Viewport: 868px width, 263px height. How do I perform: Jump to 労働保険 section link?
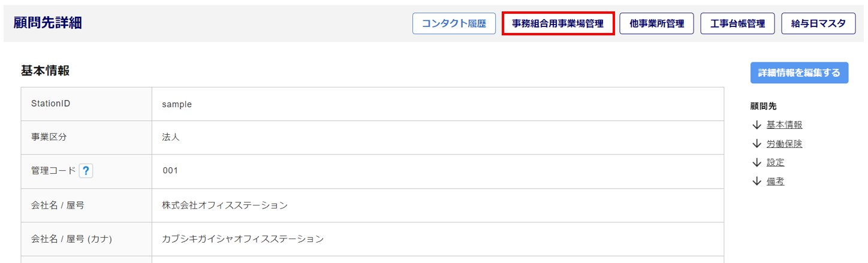tap(784, 144)
